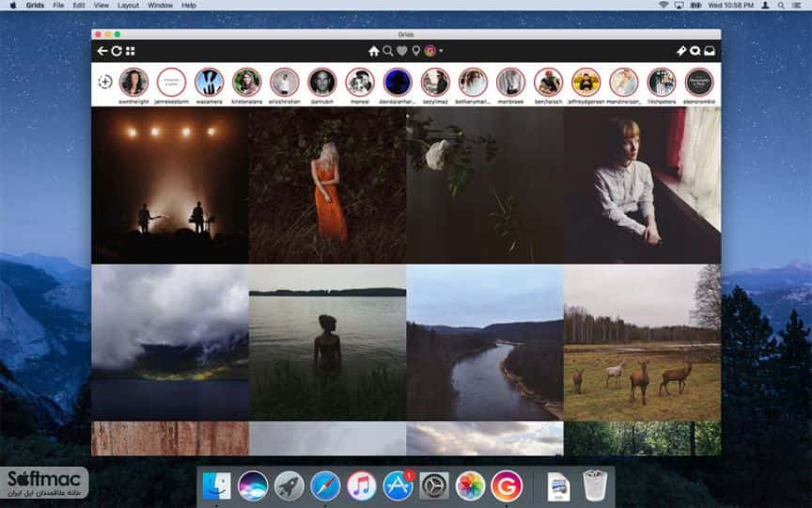Open Finder from the Dock

(216, 485)
